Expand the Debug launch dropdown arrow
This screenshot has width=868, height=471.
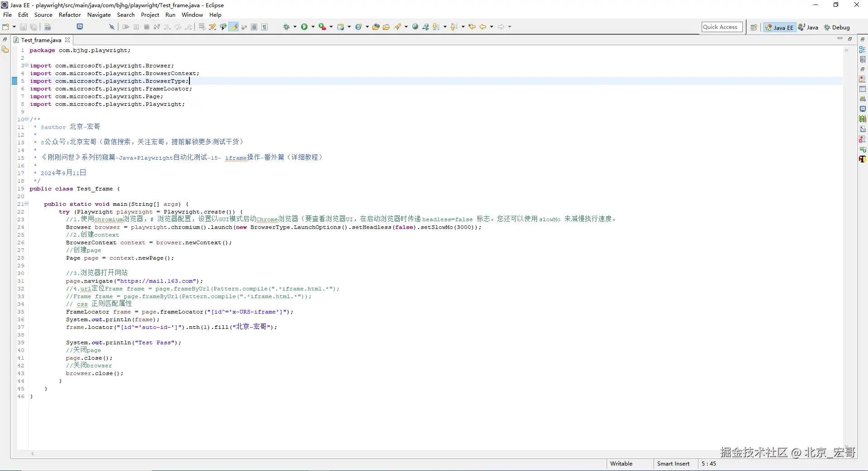295,27
